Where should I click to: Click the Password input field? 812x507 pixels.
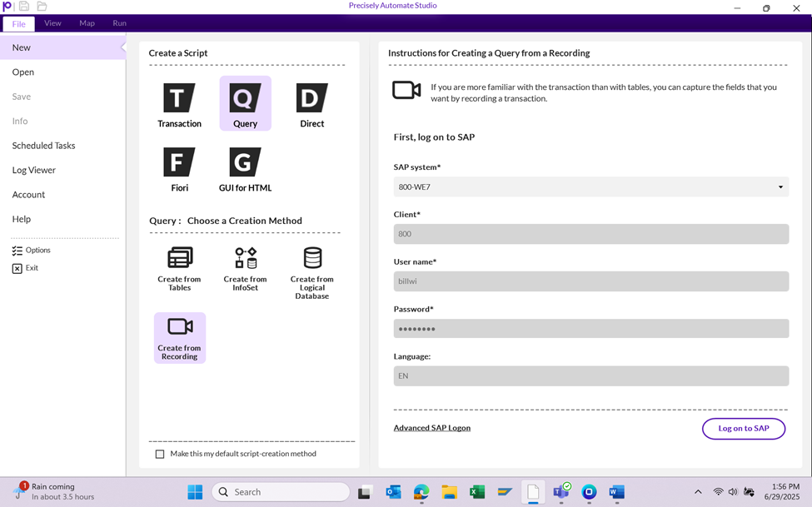coord(590,329)
